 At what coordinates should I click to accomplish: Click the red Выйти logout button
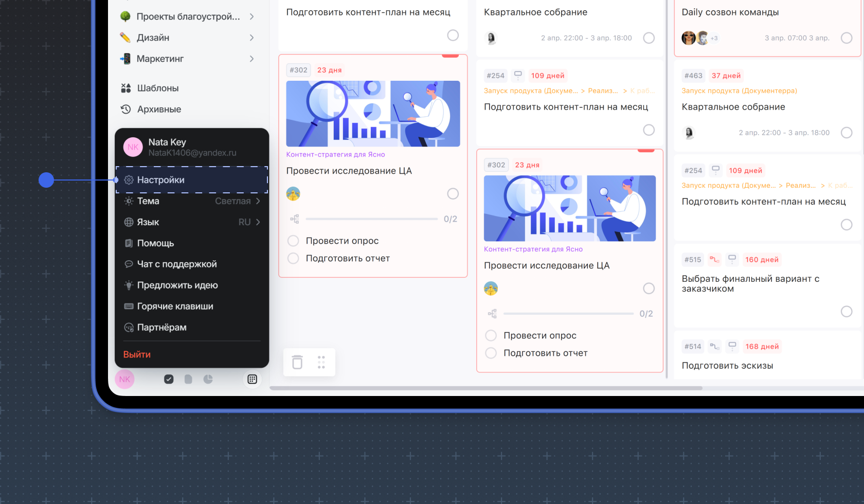[137, 354]
